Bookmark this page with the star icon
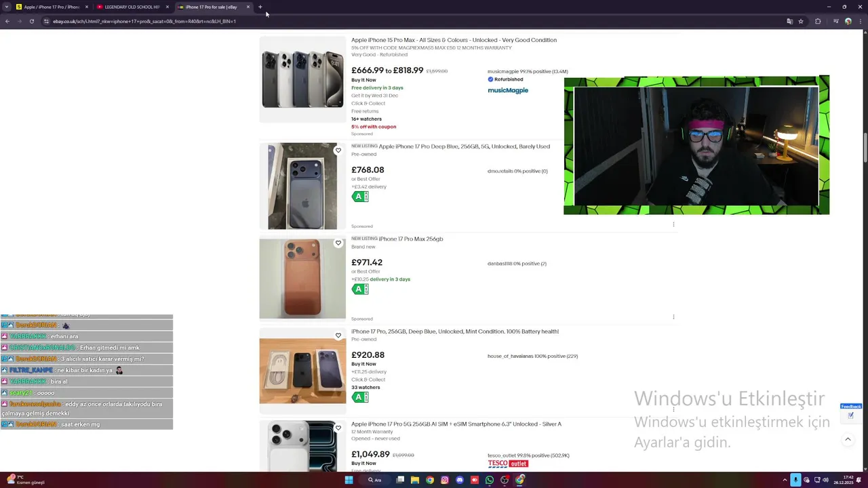 tap(801, 21)
